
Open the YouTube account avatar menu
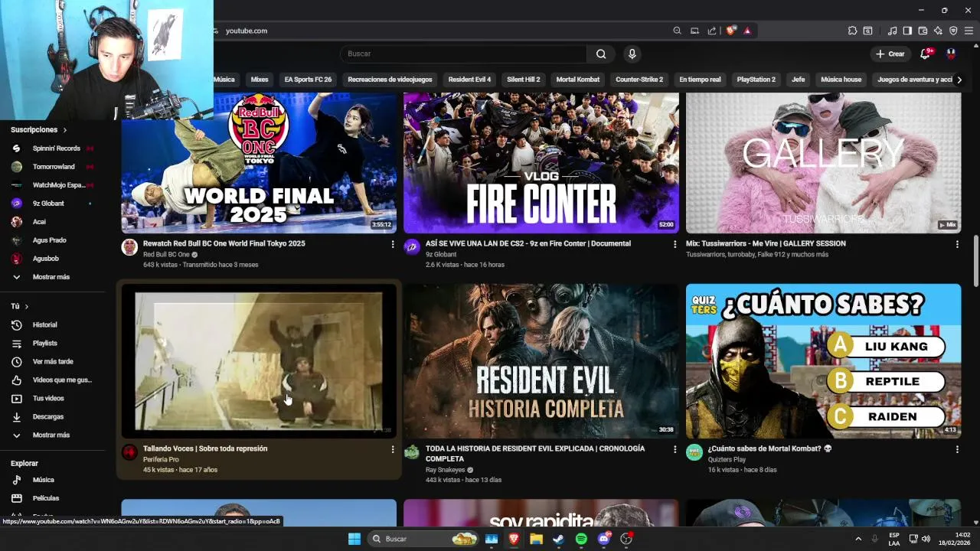951,54
